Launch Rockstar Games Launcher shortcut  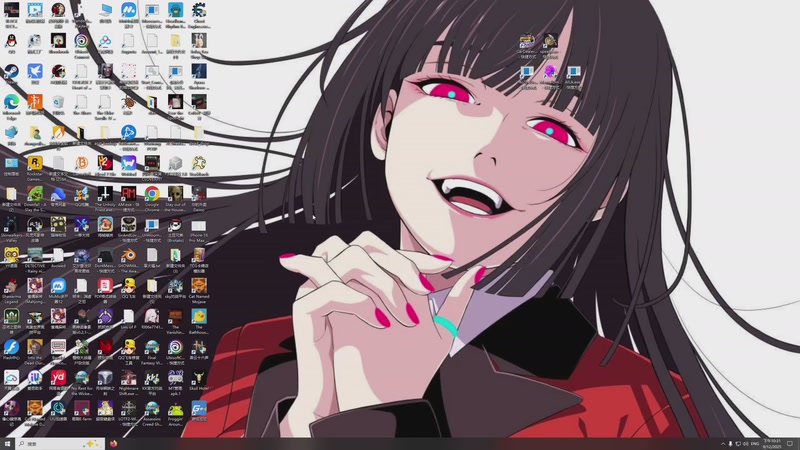(x=35, y=164)
